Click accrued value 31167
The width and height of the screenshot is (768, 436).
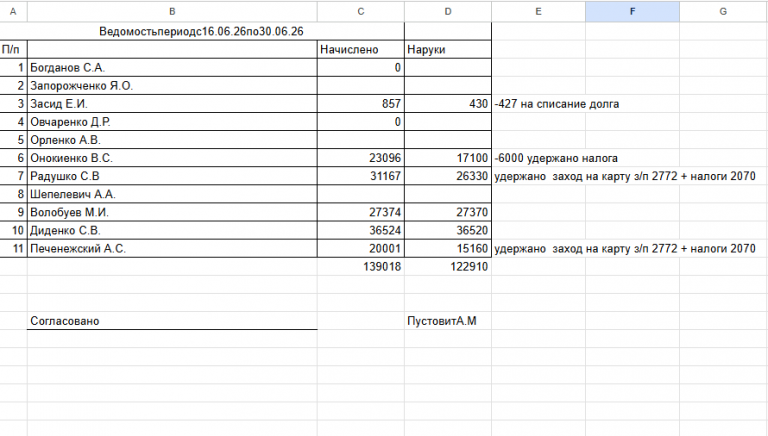pos(360,176)
